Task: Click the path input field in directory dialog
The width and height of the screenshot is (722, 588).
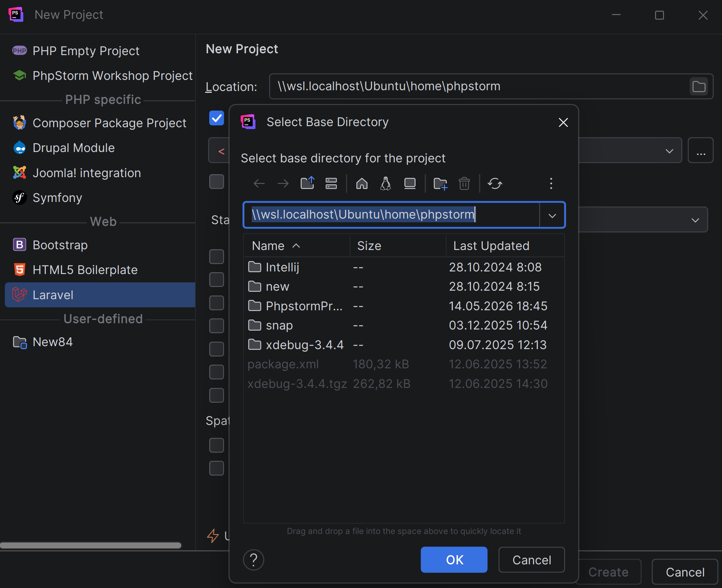Action: point(392,215)
